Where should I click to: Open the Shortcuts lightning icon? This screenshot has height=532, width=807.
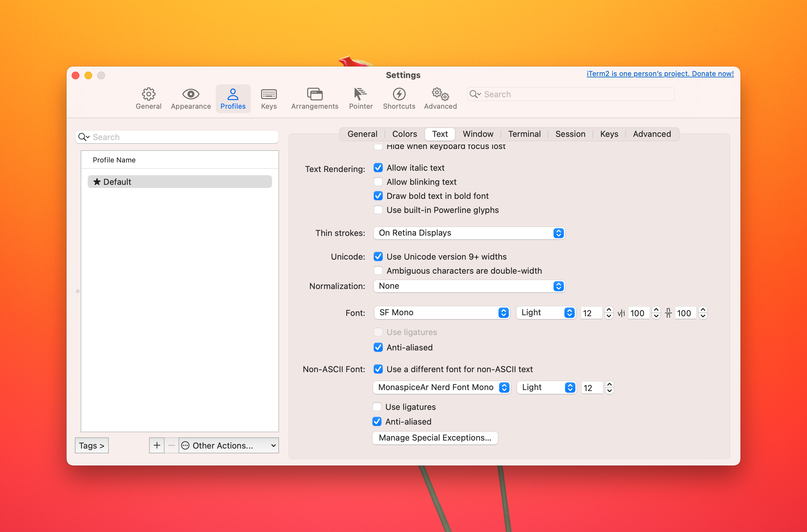[399, 94]
